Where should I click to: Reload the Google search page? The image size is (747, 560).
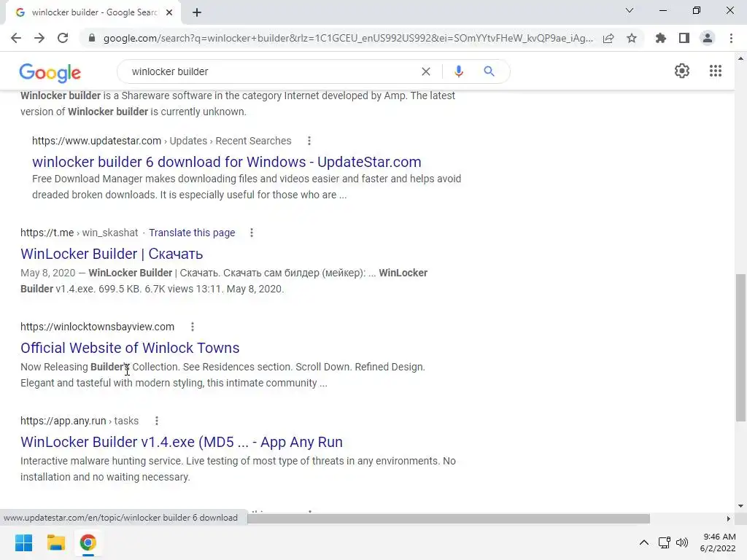[63, 38]
